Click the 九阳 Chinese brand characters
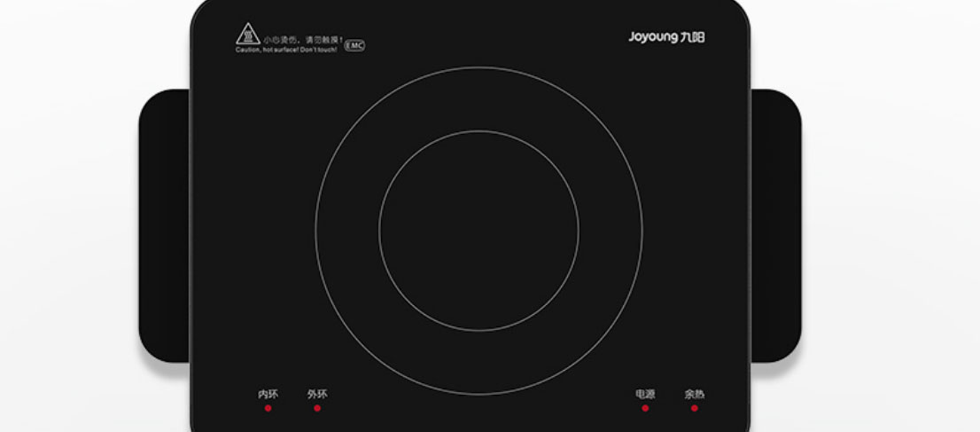Image resolution: width=980 pixels, height=432 pixels. pyautogui.click(x=693, y=37)
